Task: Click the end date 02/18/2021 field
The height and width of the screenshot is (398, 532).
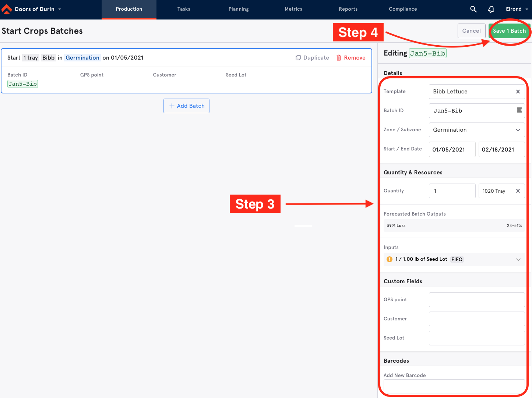Action: 501,149
